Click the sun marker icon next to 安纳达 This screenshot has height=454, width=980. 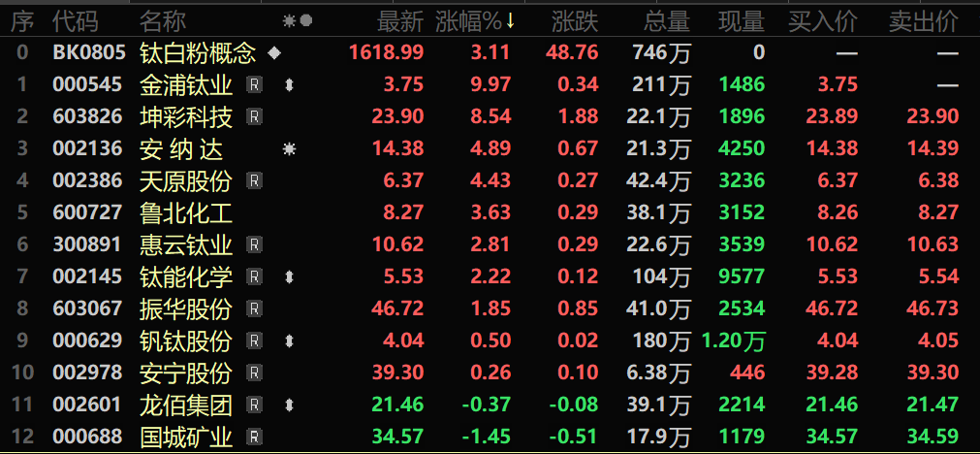(x=289, y=148)
